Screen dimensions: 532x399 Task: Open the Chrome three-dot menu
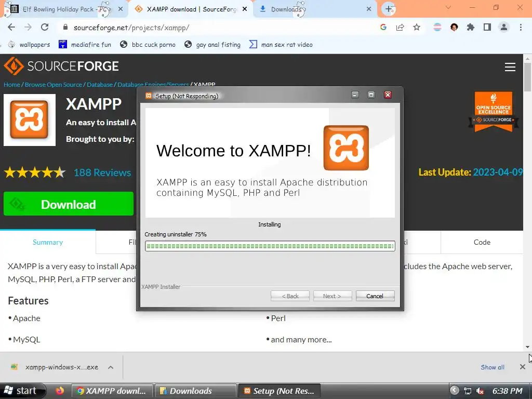[521, 27]
